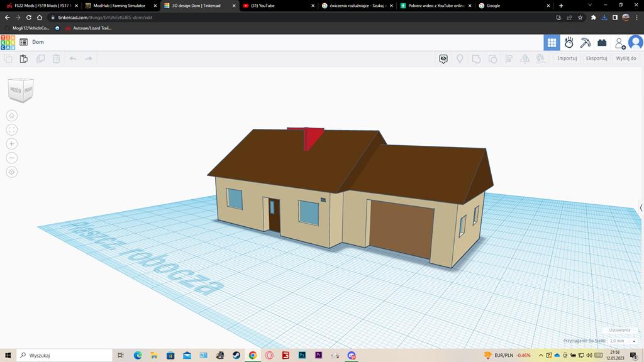This screenshot has width=644, height=362.
Task: Switch to the 3D design grid view
Action: (x=552, y=43)
